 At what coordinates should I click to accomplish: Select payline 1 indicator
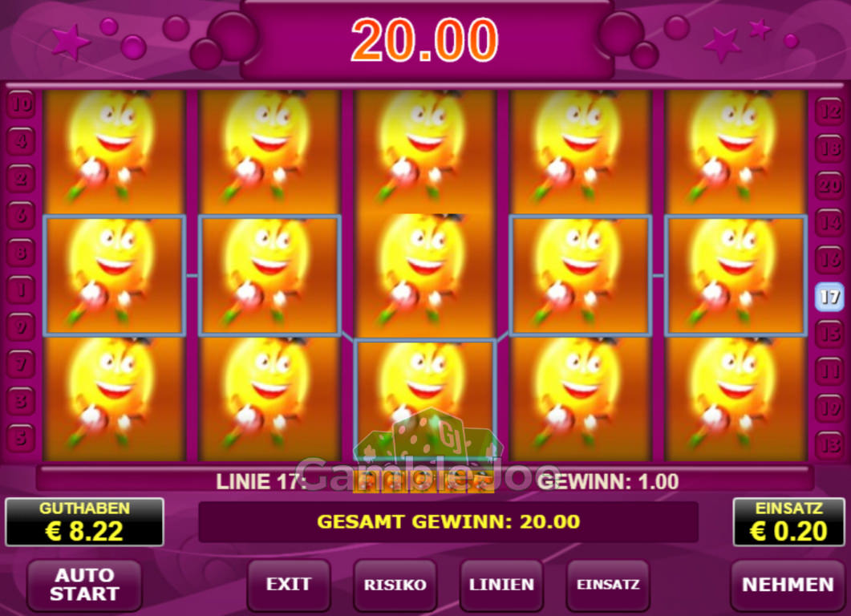click(21, 290)
